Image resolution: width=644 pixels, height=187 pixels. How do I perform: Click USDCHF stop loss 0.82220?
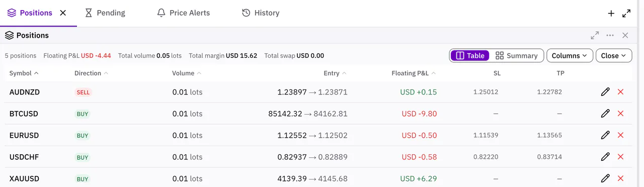click(x=486, y=157)
